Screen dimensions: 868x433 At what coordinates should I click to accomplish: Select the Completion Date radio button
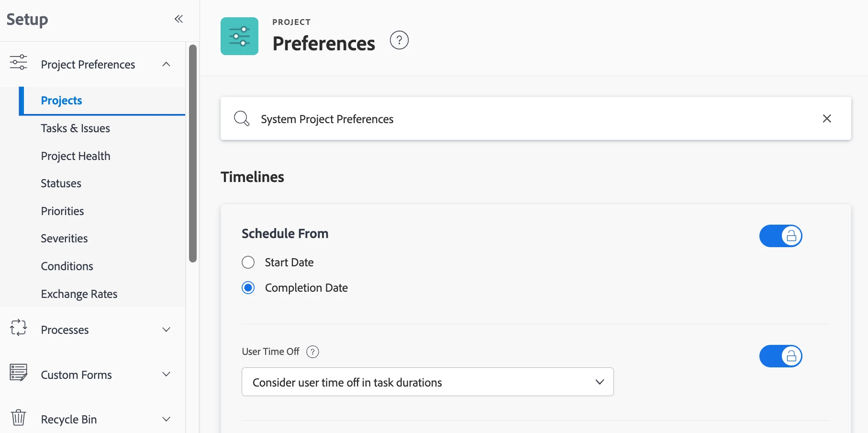click(x=248, y=288)
